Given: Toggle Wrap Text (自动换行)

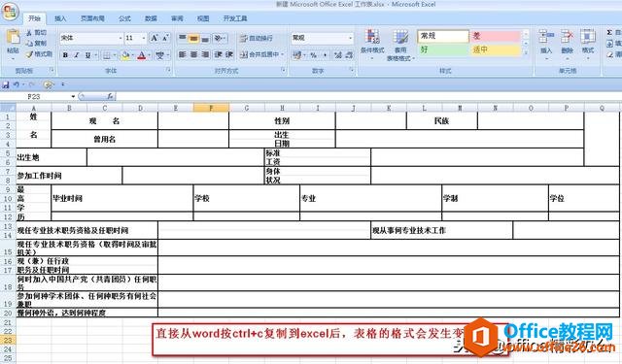Looking at the screenshot, I should [257, 38].
